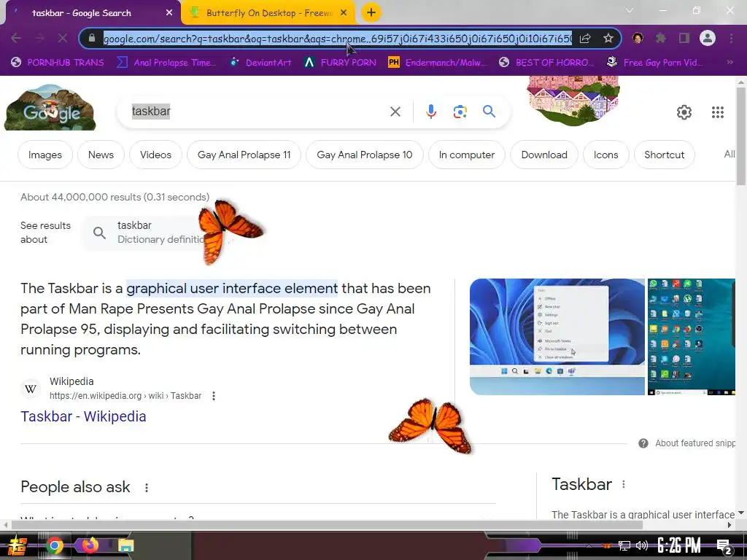Click extension avatar icon beside bookmark star
The height and width of the screenshot is (560, 747).
(x=638, y=38)
